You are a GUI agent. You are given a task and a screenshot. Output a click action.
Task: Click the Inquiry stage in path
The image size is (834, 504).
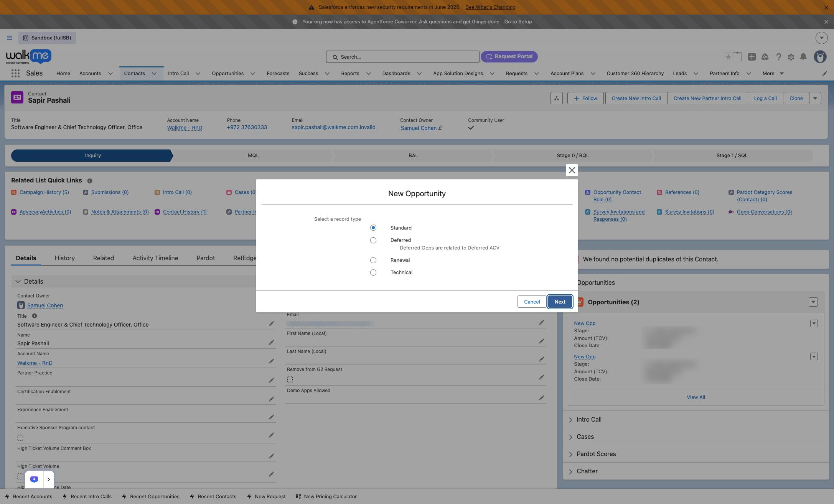tap(92, 156)
